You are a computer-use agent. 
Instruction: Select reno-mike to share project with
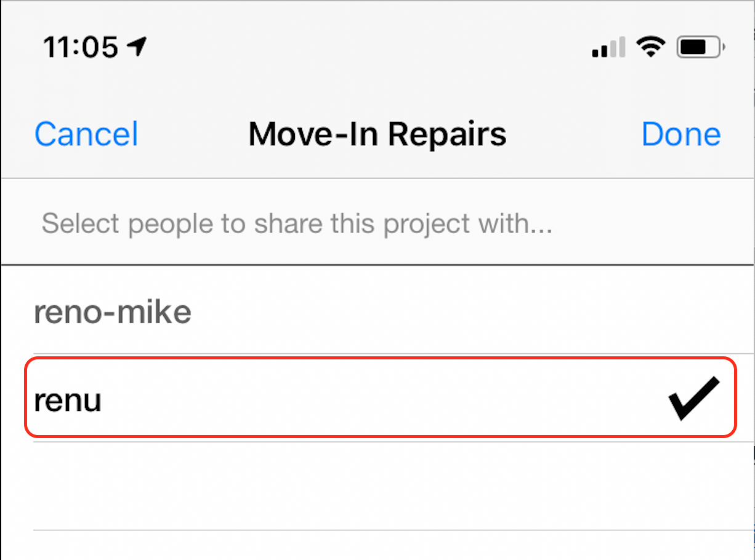pyautogui.click(x=377, y=311)
